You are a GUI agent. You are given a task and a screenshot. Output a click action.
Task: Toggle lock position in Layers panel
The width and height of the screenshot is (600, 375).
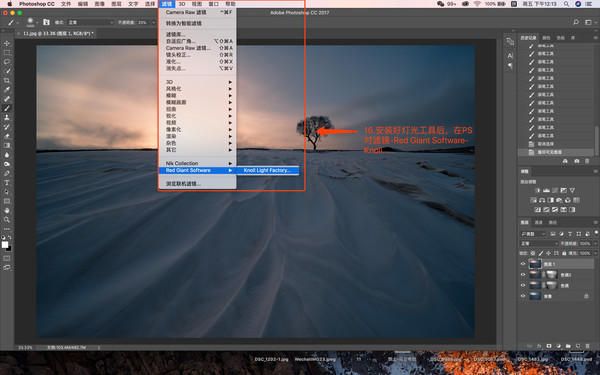[549, 253]
